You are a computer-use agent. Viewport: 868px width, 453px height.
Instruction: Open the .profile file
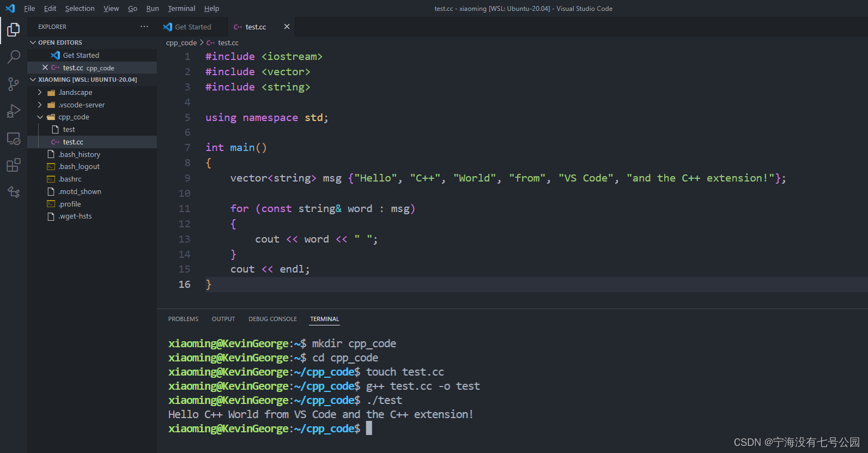92,204
